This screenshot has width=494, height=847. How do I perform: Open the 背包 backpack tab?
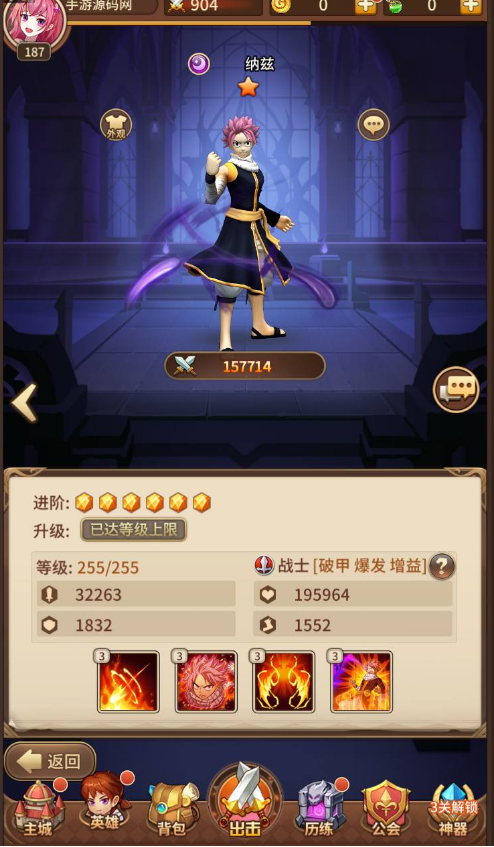tap(172, 810)
